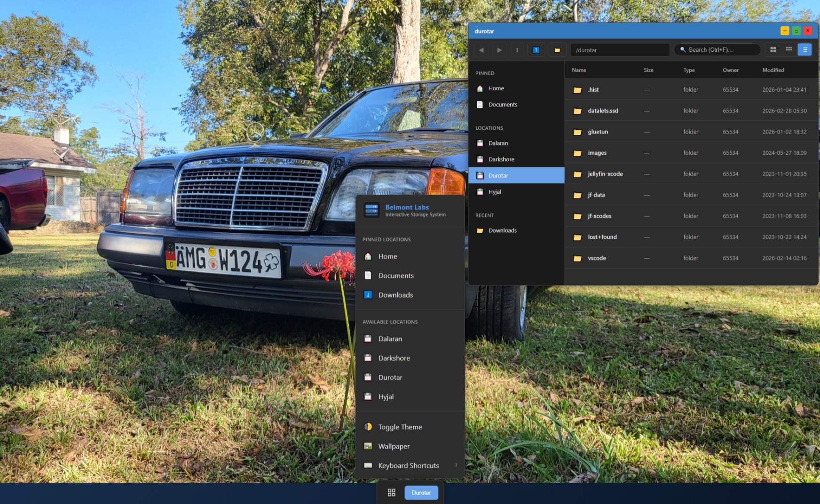Sort files by the Modified column
The height and width of the screenshot is (504, 820).
pyautogui.click(x=773, y=70)
